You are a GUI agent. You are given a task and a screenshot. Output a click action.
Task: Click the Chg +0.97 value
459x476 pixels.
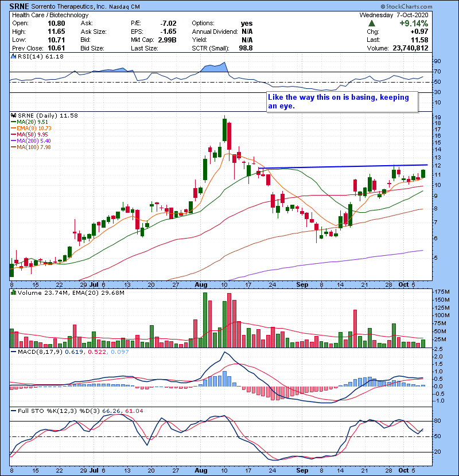point(419,32)
